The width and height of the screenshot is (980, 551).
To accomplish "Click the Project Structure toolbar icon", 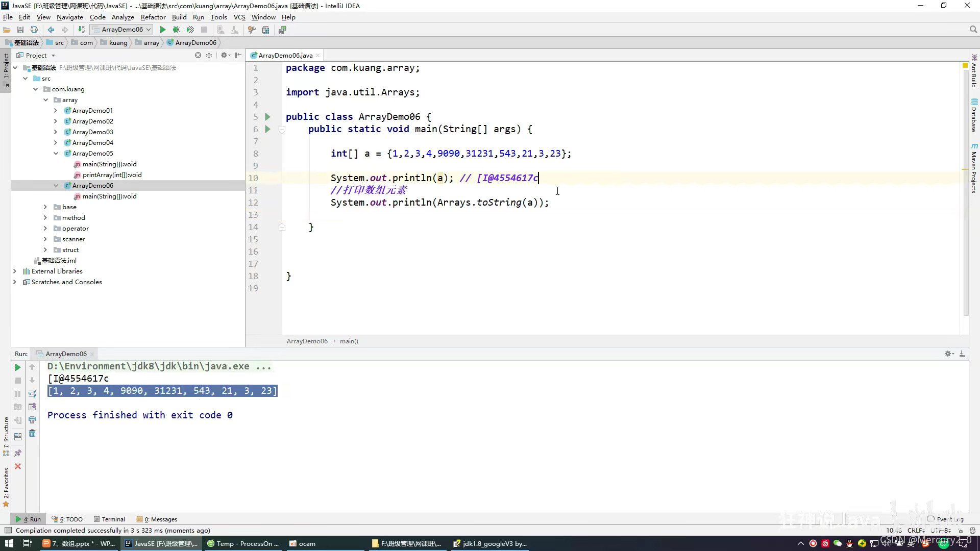I will [265, 30].
